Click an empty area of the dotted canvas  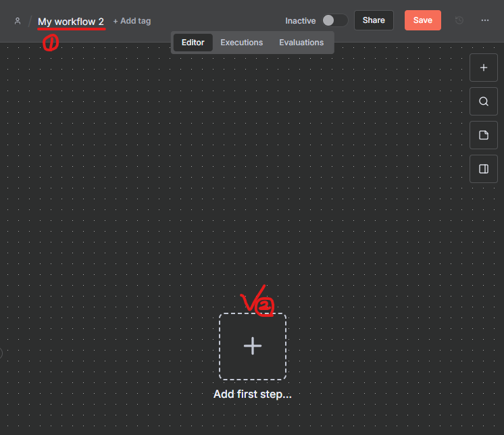135,203
